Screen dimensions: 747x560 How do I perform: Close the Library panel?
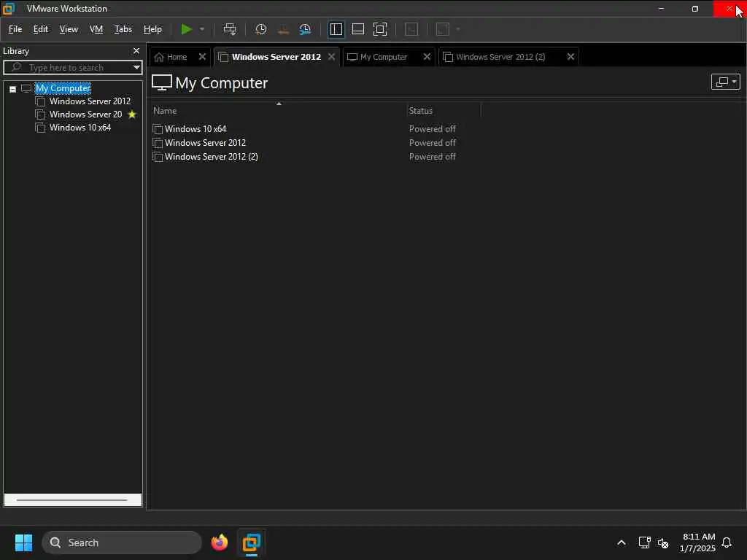coord(136,50)
